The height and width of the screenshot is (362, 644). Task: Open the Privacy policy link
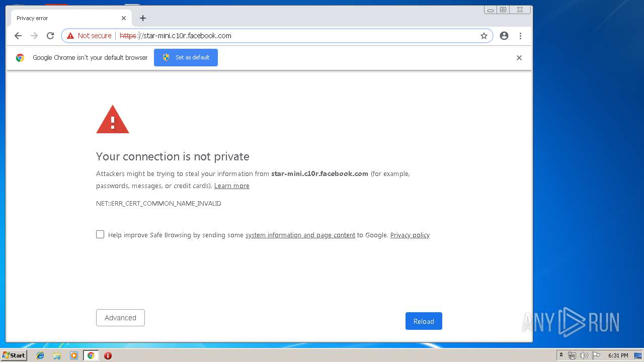[410, 235]
